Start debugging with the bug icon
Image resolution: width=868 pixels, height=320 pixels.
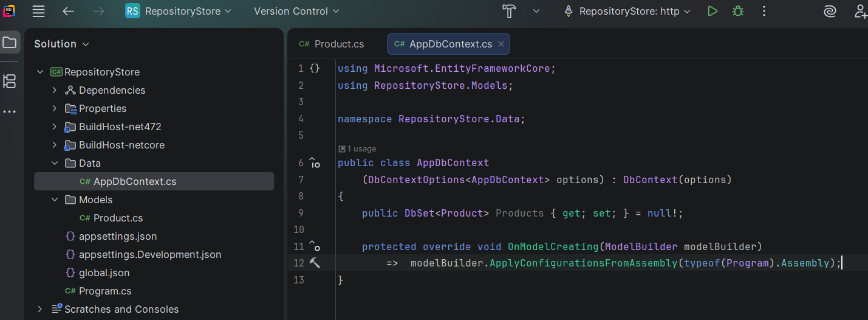737,11
